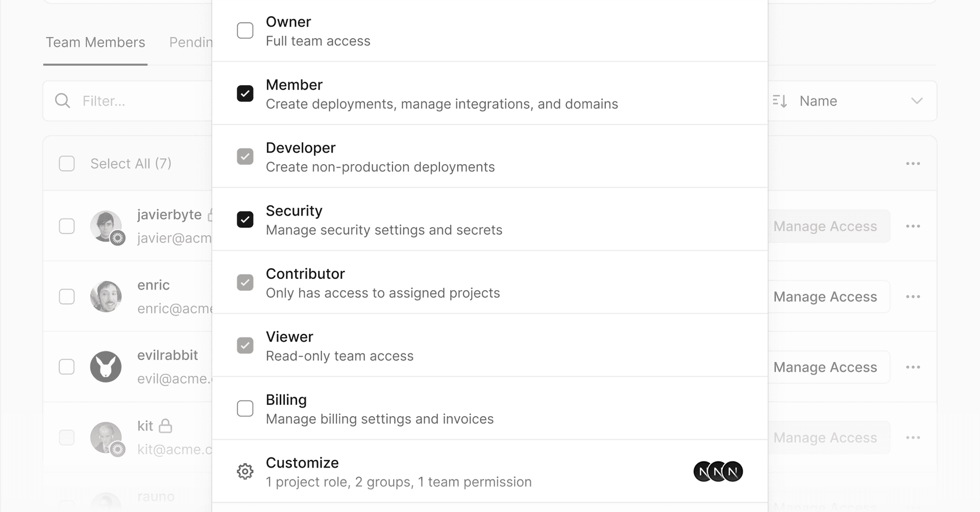This screenshot has height=512, width=980.
Task: Uncheck the Member role checkbox
Action: 245,94
